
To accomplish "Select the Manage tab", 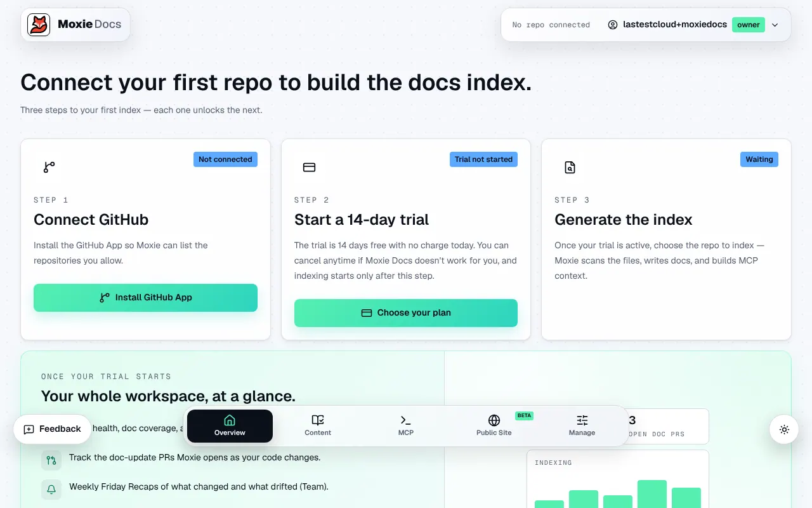I will pos(582,426).
